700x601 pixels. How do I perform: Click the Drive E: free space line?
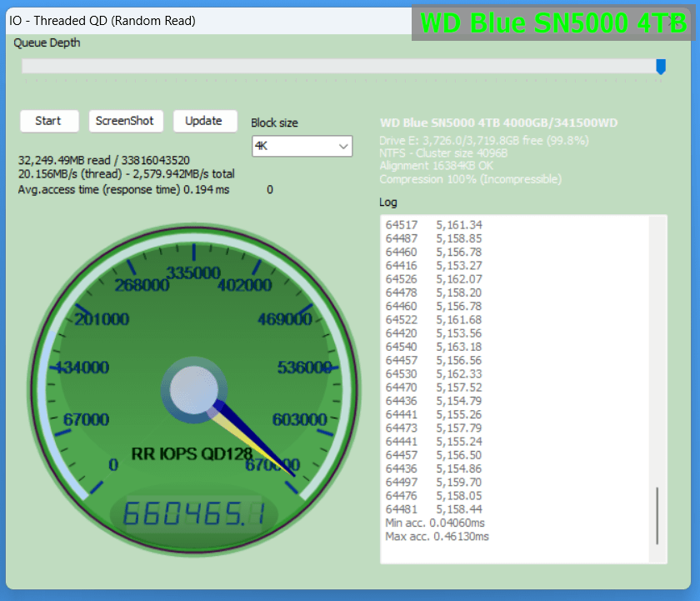click(484, 141)
